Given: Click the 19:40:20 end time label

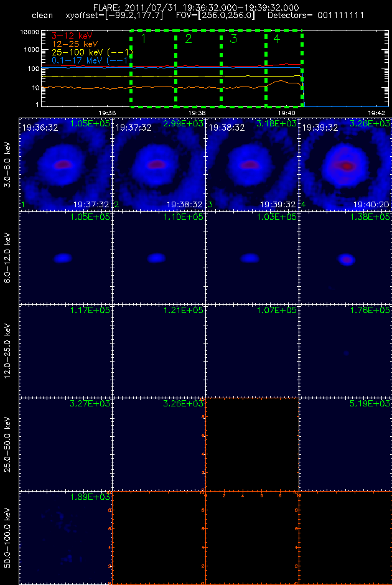Looking at the screenshot, I should (x=371, y=205).
